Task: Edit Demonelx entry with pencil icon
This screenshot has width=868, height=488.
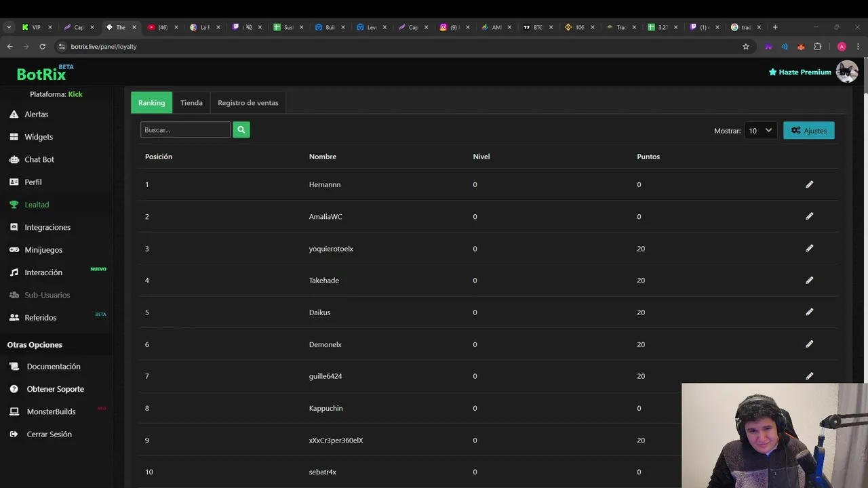Action: tap(809, 344)
